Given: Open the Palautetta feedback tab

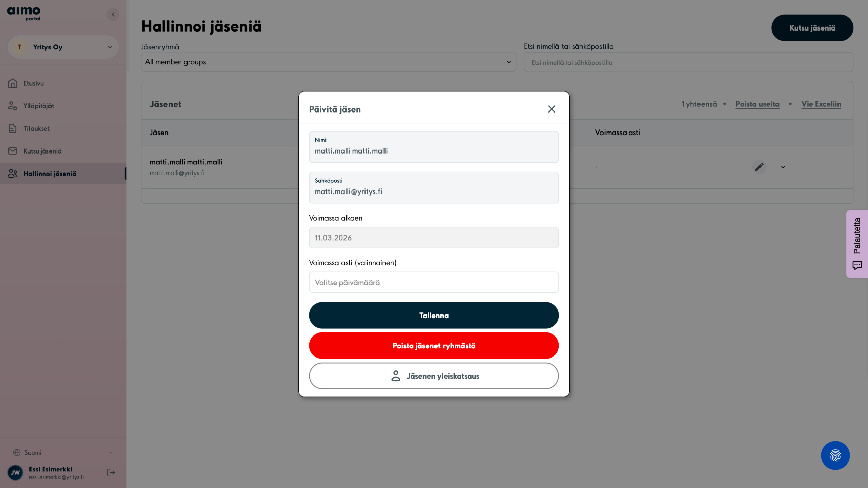Looking at the screenshot, I should tap(857, 244).
